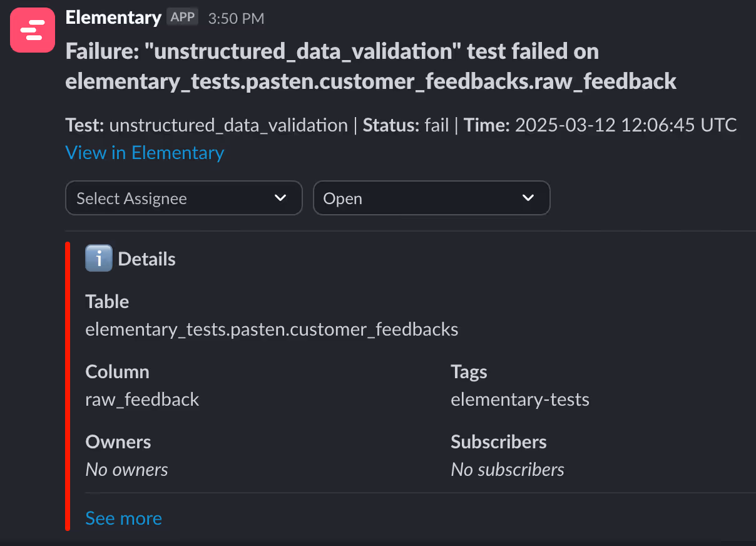The width and height of the screenshot is (756, 546).
Task: Click the No owners text
Action: pos(126,470)
